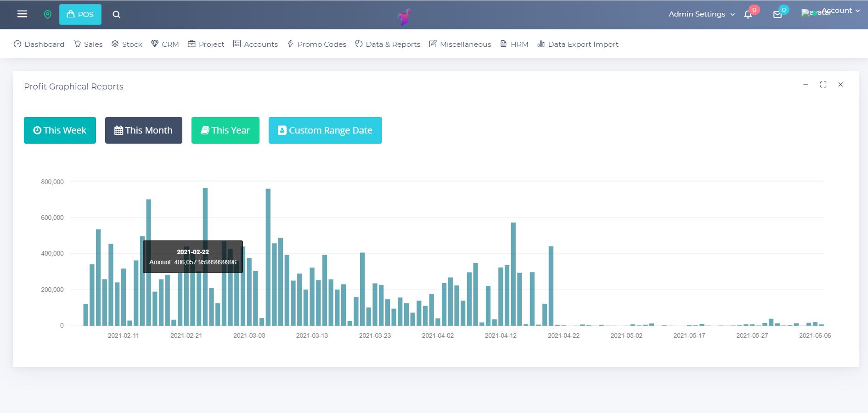Show profit for This Month

tap(144, 130)
